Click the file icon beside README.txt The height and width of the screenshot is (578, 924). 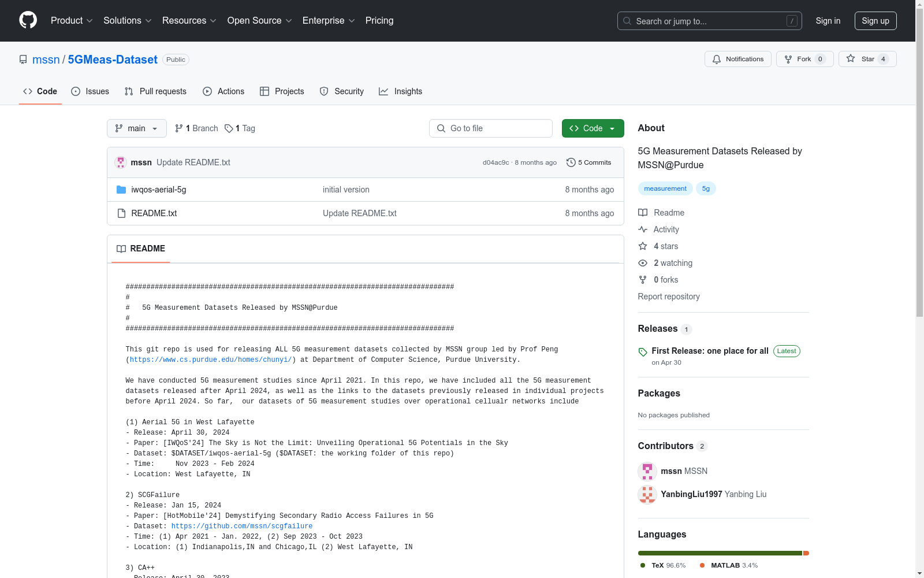(x=121, y=213)
